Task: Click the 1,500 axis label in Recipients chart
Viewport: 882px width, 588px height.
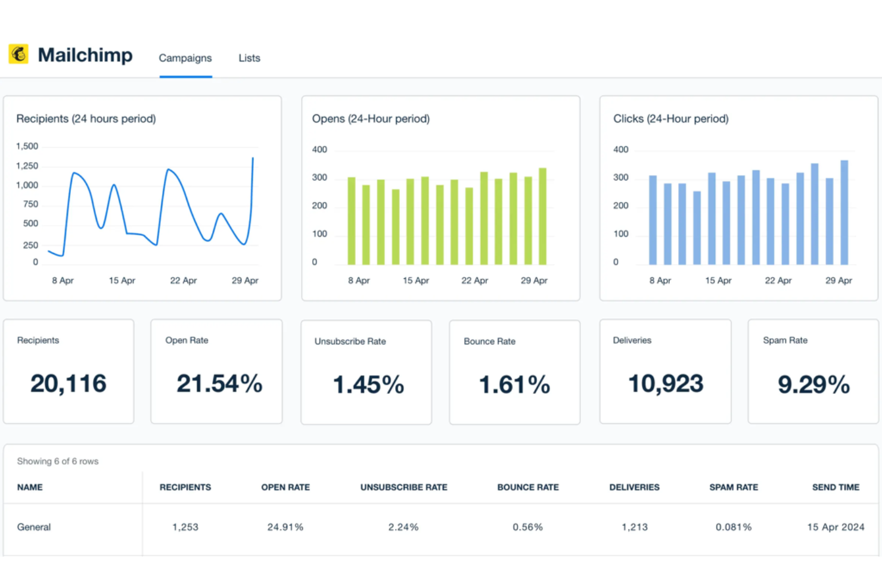Action: coord(27,146)
